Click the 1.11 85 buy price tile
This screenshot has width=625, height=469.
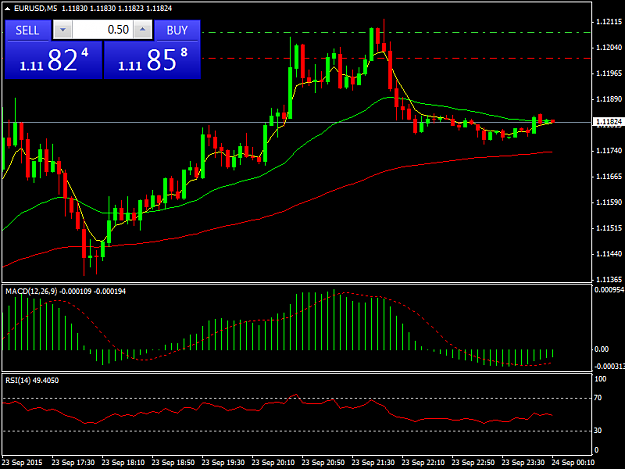click(152, 61)
